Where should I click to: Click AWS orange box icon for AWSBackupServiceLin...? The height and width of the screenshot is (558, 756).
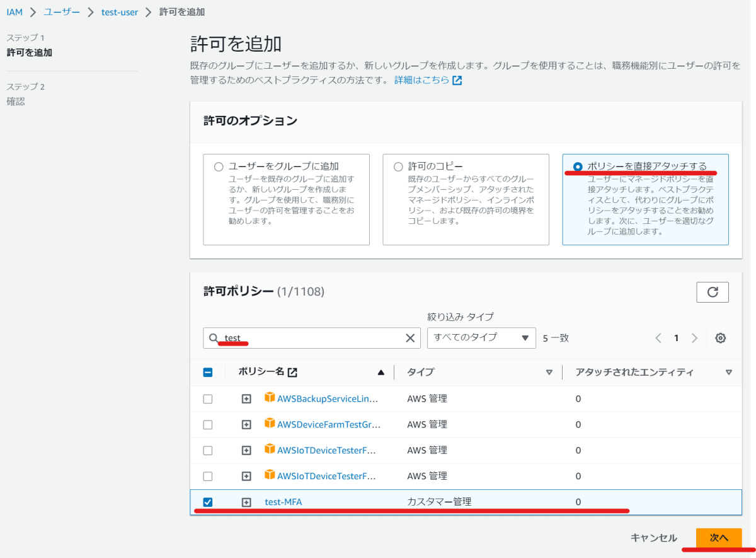[x=270, y=398]
